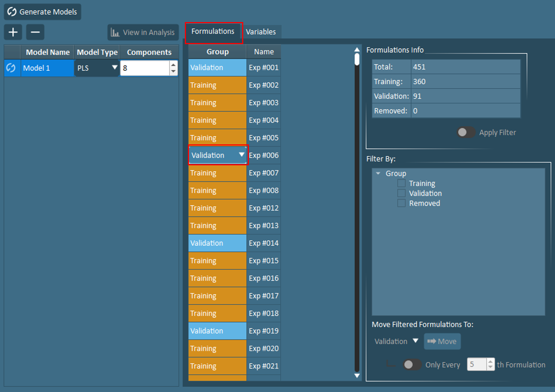The image size is (555, 392).
Task: Check the Removed filter checkbox
Action: click(402, 203)
